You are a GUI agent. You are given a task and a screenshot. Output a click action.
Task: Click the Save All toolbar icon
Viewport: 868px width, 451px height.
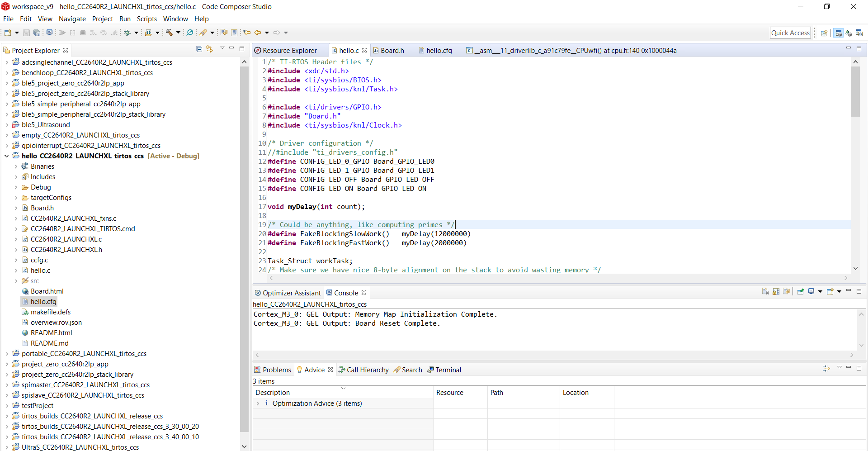pos(37,33)
